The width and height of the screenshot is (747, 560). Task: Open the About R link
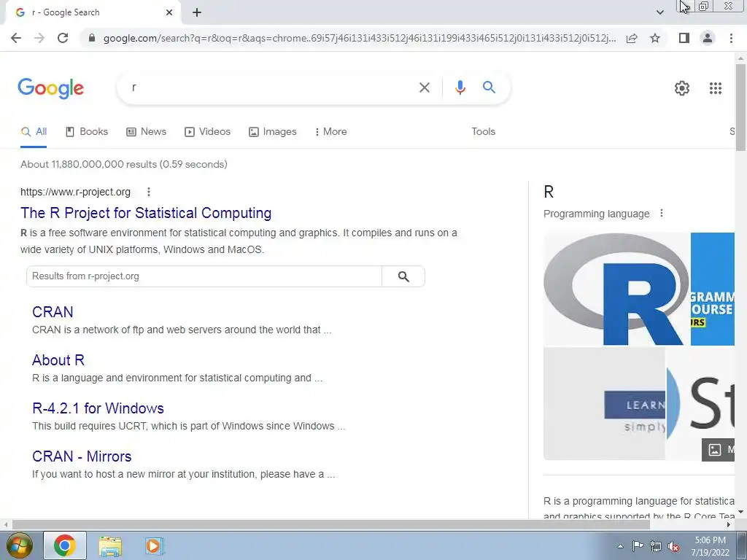(x=58, y=360)
